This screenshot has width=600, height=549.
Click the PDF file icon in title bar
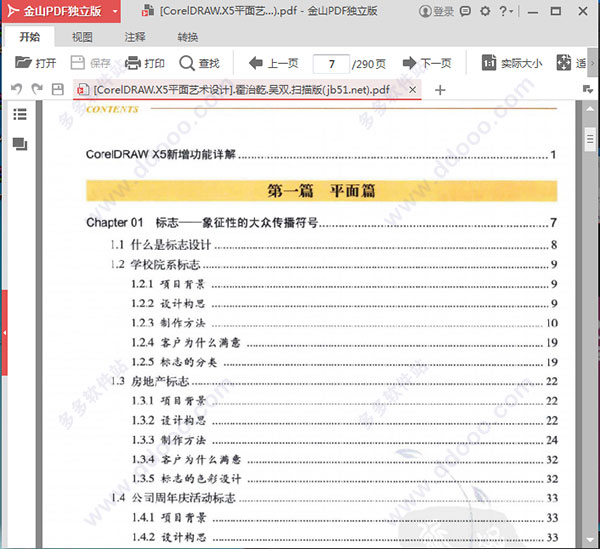148,11
